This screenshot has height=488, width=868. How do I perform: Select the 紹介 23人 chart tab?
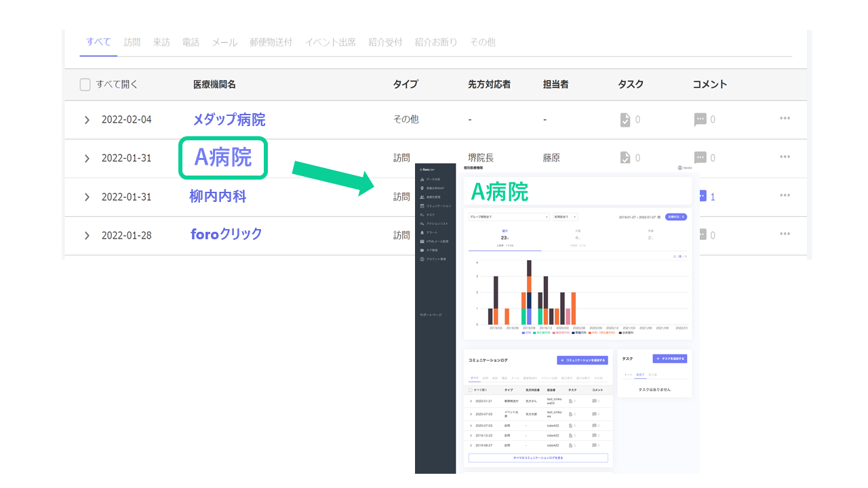pos(505,238)
